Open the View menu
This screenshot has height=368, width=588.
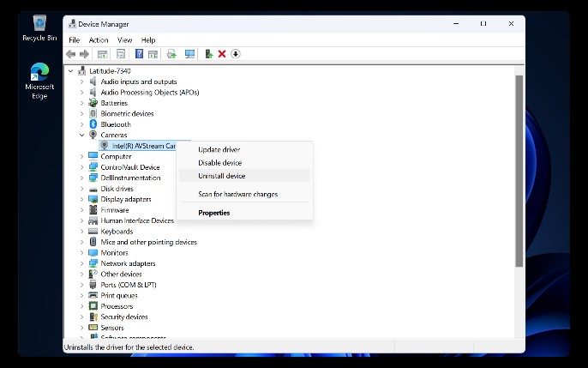124,40
